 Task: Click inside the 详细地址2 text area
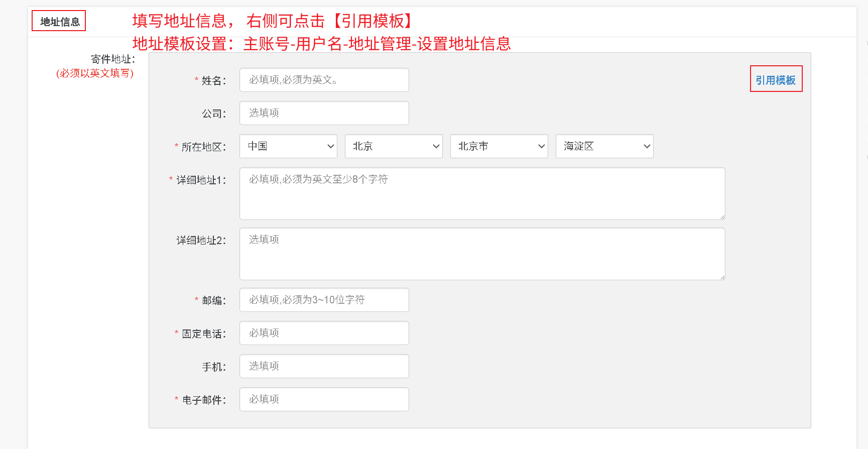[x=482, y=254]
